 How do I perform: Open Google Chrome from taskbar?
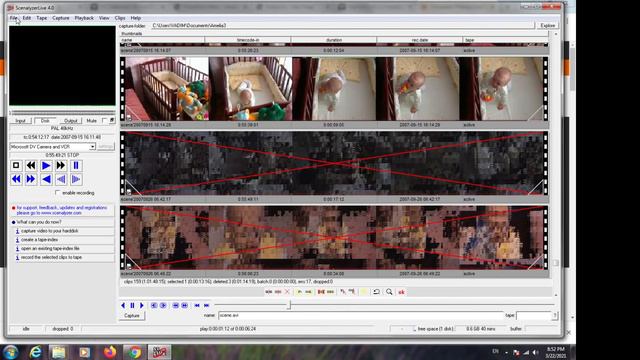pos(134,352)
